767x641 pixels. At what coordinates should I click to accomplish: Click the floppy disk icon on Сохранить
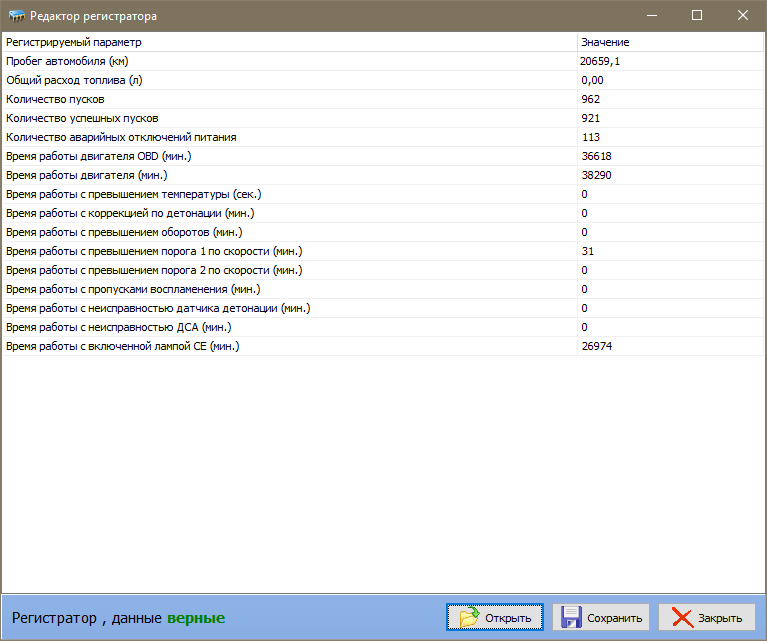[570, 618]
